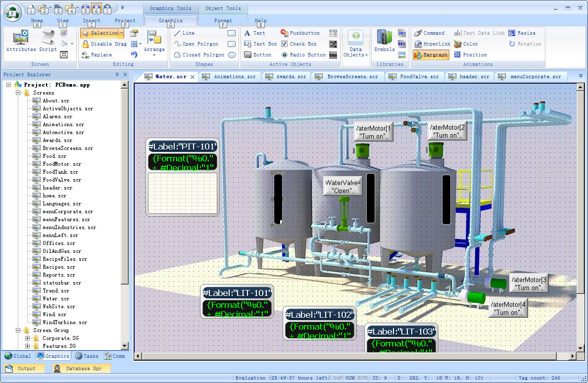
Task: Select the Pushbutton active object
Action: pos(300,33)
